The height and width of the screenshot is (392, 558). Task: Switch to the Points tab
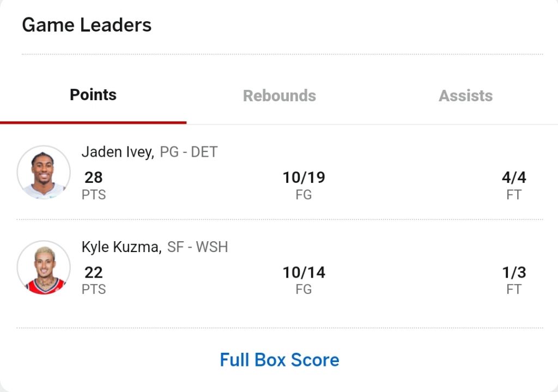(x=93, y=95)
